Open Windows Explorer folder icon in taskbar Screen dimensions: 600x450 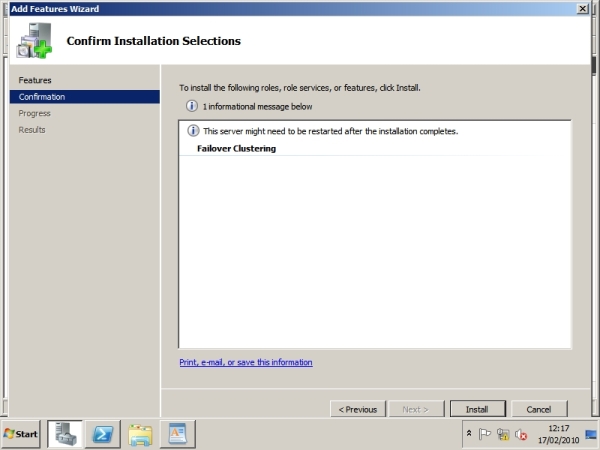(140, 434)
